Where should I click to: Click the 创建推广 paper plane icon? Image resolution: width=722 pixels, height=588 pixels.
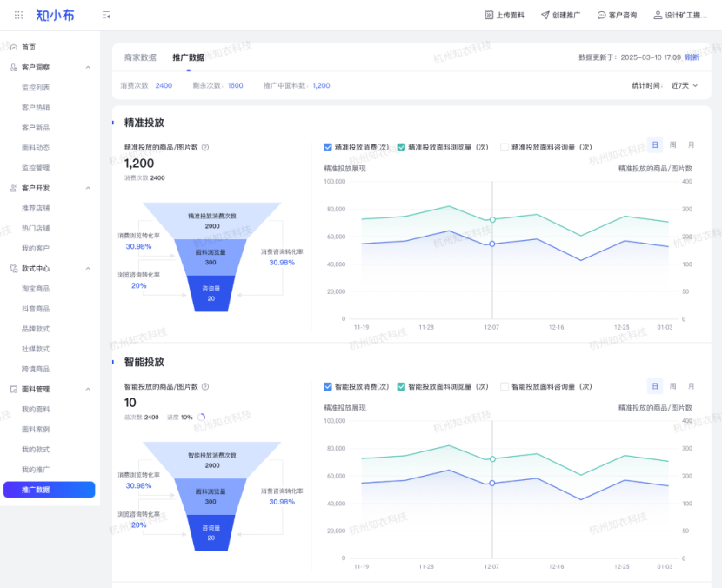545,15
